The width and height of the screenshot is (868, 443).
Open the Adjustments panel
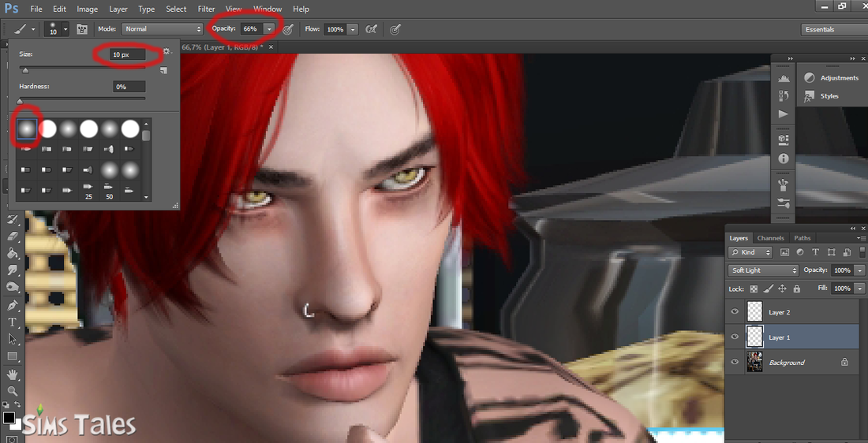pyautogui.click(x=831, y=78)
